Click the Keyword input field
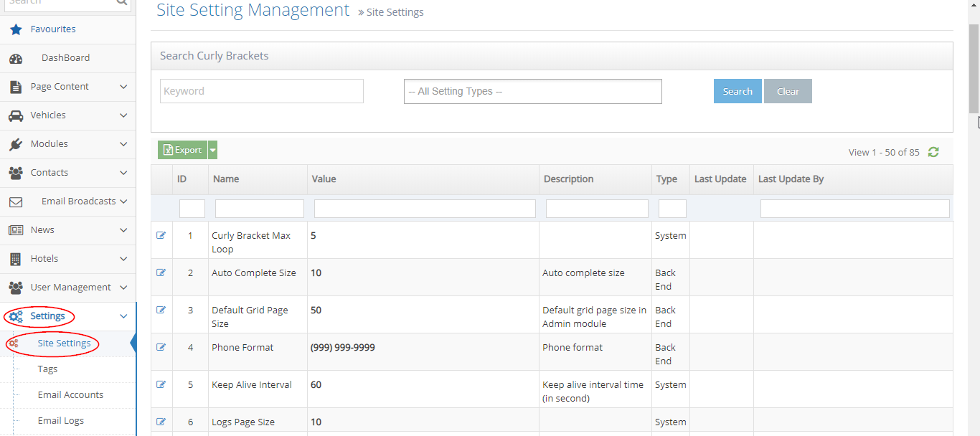The image size is (980, 436). click(261, 91)
